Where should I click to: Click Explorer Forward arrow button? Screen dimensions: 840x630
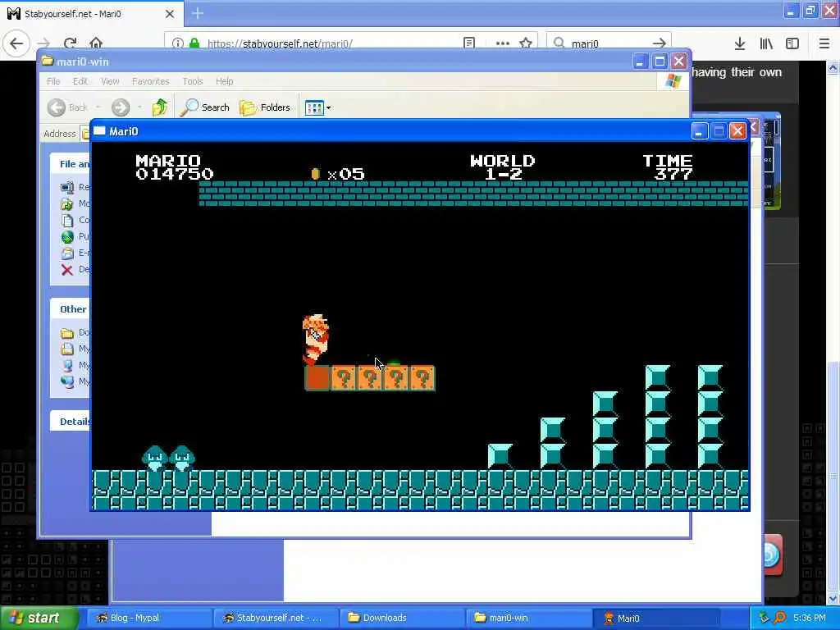click(x=121, y=107)
